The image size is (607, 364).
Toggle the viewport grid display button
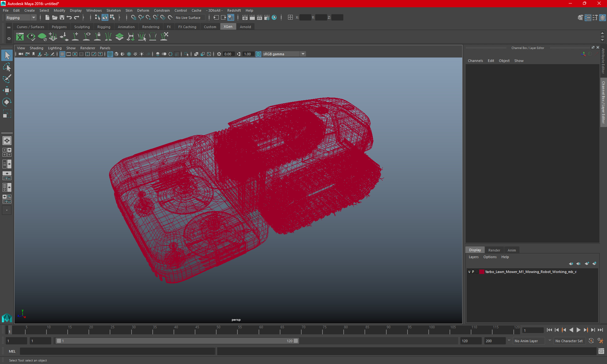(62, 54)
